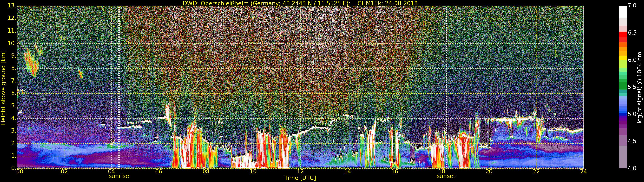This screenshot has height=182, width=644.
Task: Click the time axis tick label 06
Action: point(159,172)
